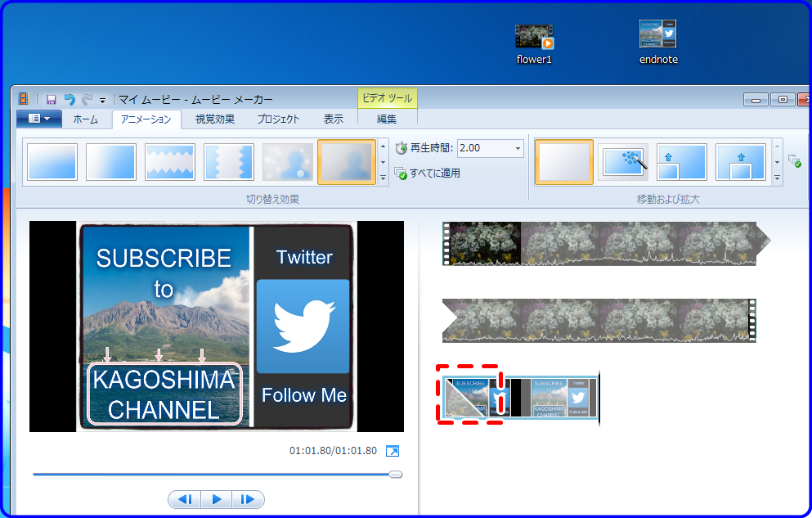Expand the full transitions gallery

pos(384,178)
